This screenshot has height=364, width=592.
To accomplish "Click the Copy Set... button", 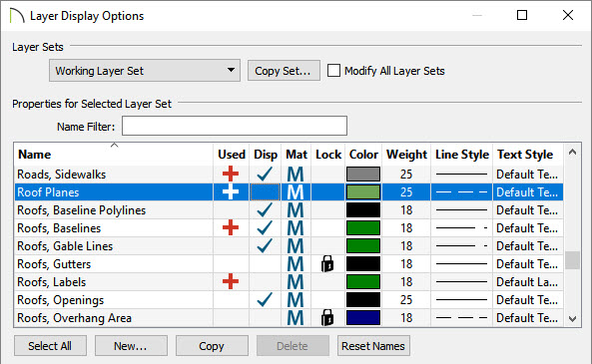I will point(284,71).
